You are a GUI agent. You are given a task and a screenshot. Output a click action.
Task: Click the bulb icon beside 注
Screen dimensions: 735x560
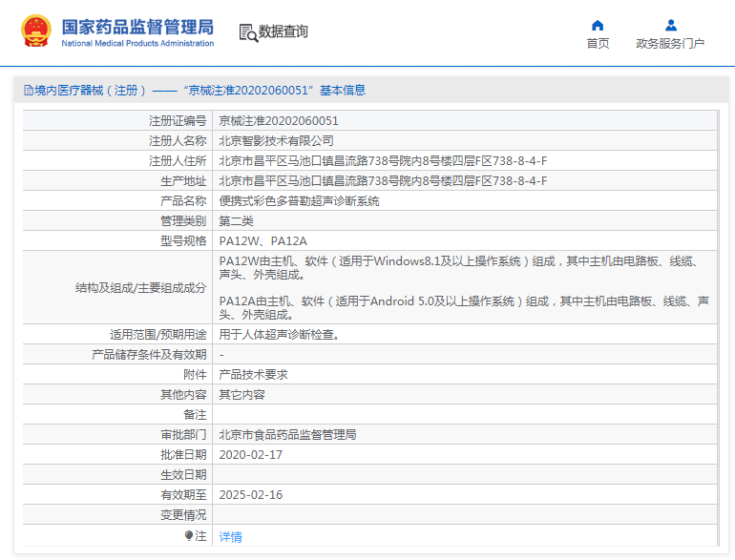[189, 535]
